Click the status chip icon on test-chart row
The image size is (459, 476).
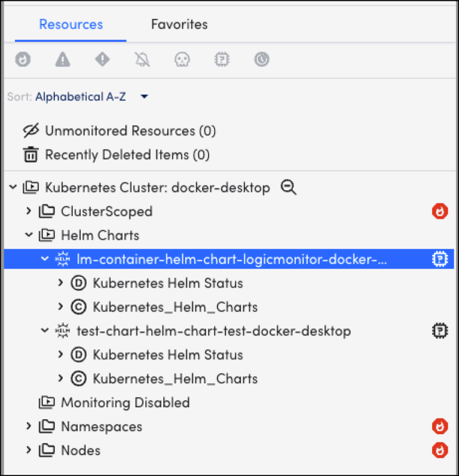coord(440,331)
